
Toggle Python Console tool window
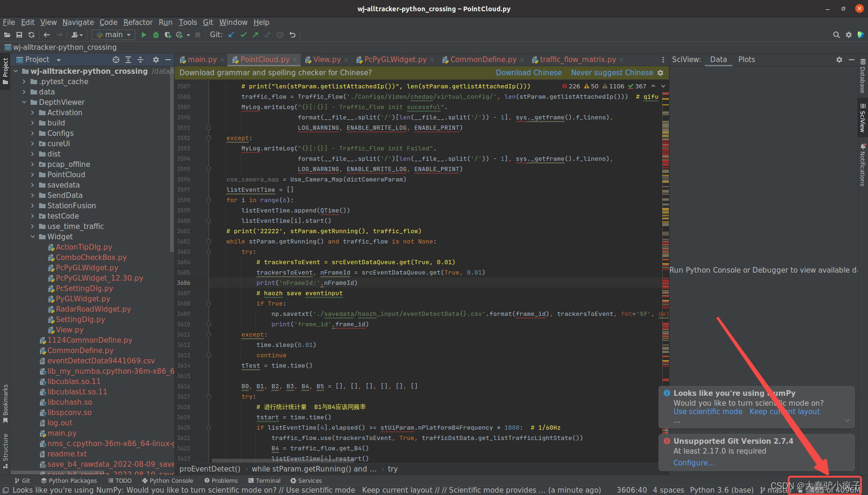coord(168,480)
